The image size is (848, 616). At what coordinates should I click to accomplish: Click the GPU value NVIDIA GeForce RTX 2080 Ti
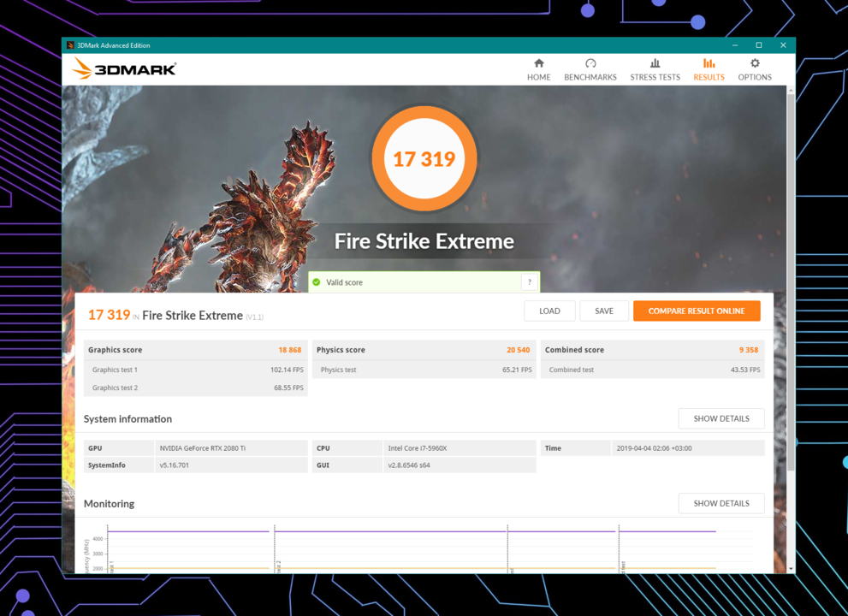click(202, 448)
